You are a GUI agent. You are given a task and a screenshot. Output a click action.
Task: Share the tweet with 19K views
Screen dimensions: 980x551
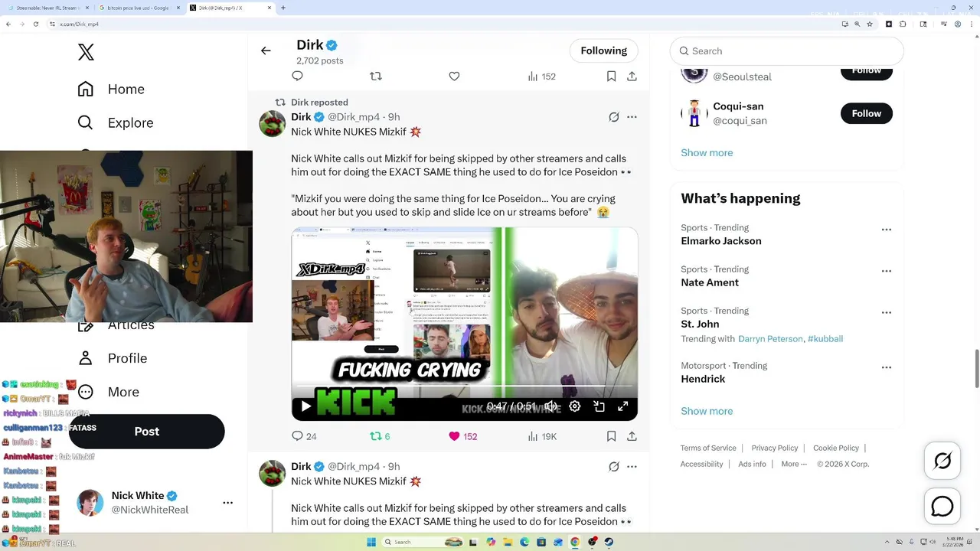632,436
